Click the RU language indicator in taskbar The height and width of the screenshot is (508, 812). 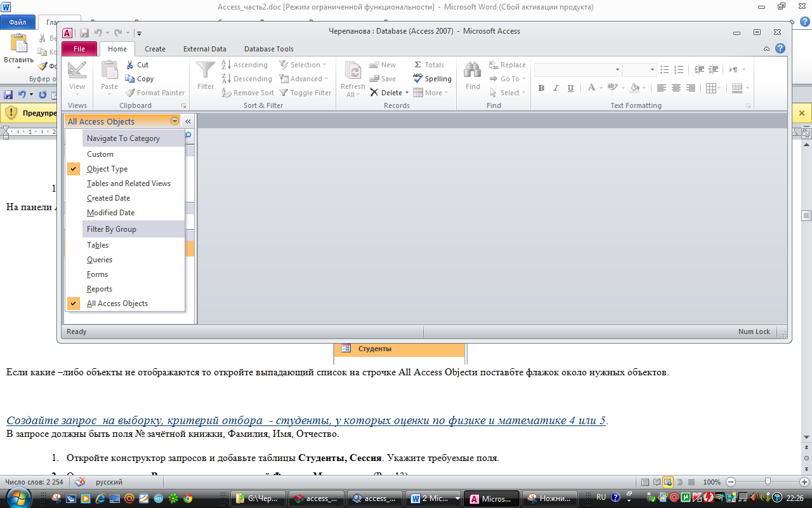click(x=601, y=498)
